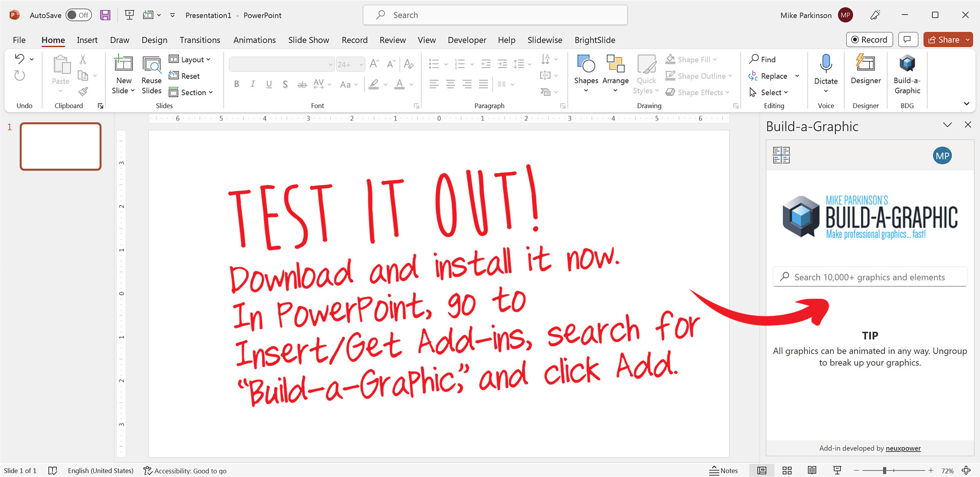Click Decrease Font Size icon
This screenshot has height=477, width=980.
[x=391, y=64]
